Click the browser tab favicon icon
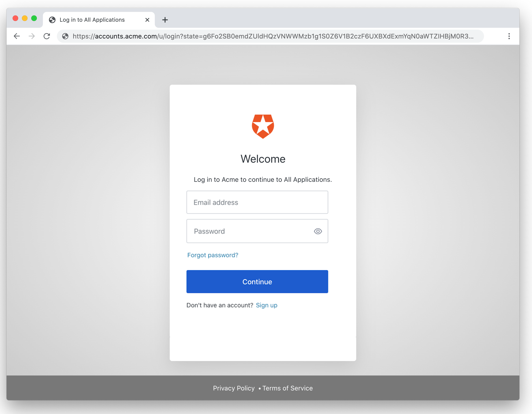Screen dimensions: 532x414 [52, 19]
